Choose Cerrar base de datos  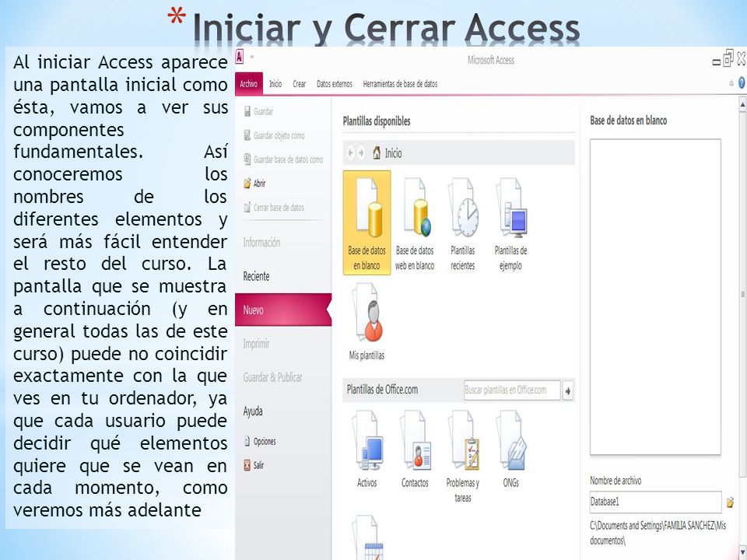pyautogui.click(x=274, y=208)
